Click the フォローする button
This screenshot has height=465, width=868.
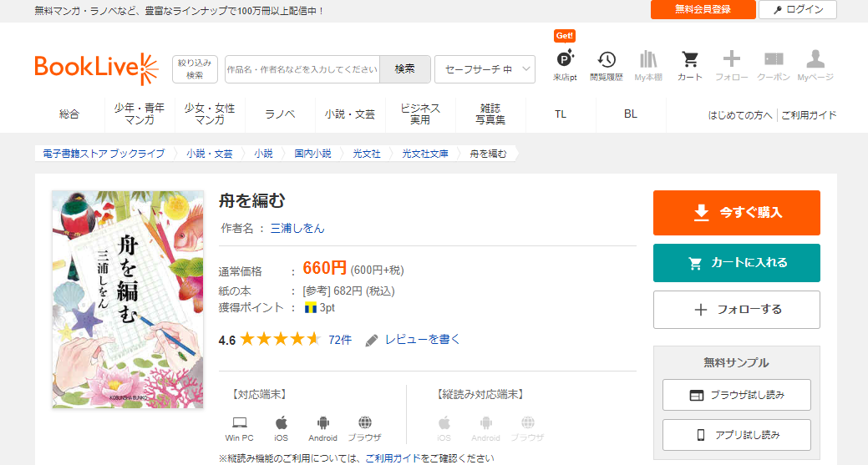point(736,310)
